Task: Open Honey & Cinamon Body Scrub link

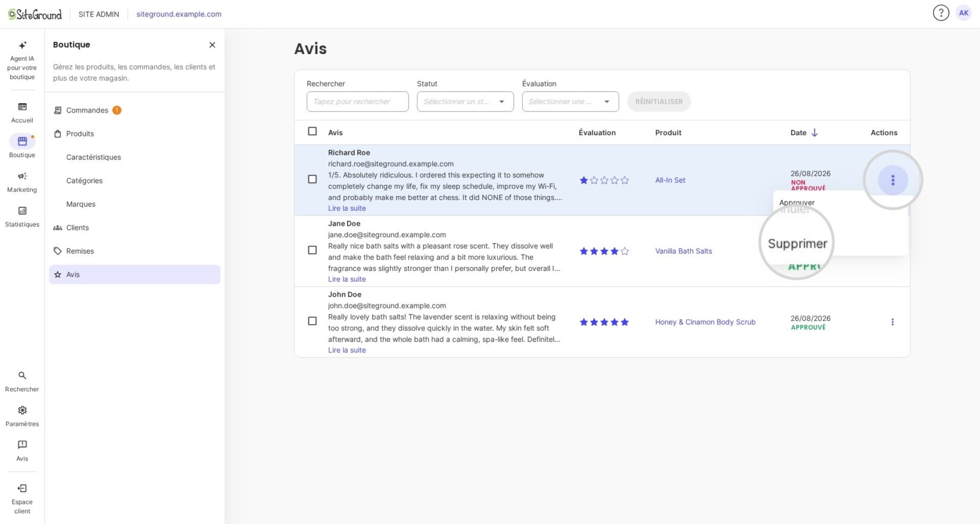Action: (705, 322)
